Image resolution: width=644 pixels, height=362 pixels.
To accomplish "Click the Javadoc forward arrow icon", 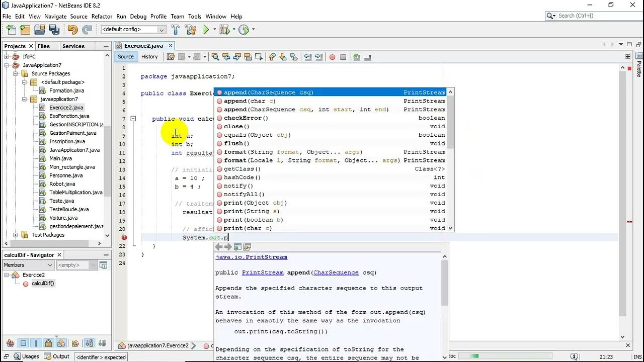I will 228,247.
